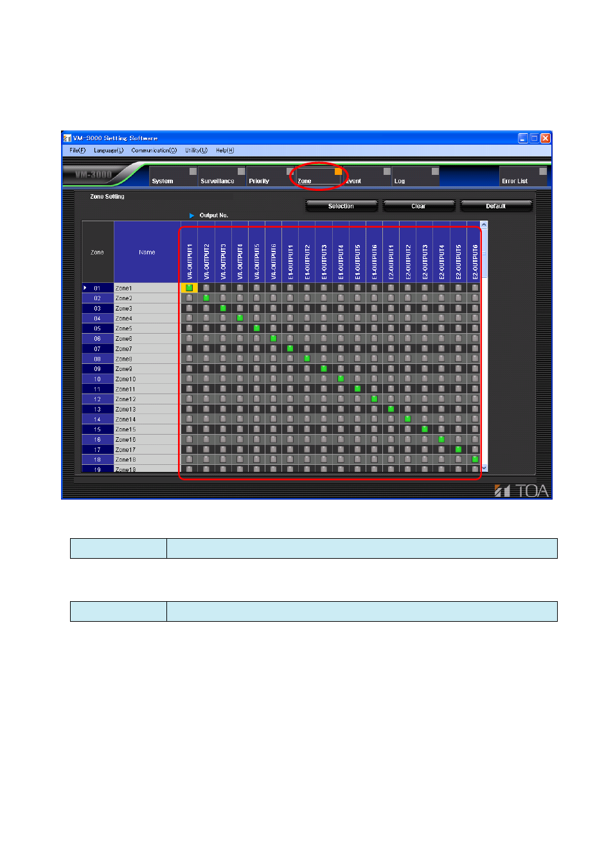The image size is (613, 868).
Task: Toggle Zone3 VA-OUTPUT3 checkbox
Action: coord(223,308)
